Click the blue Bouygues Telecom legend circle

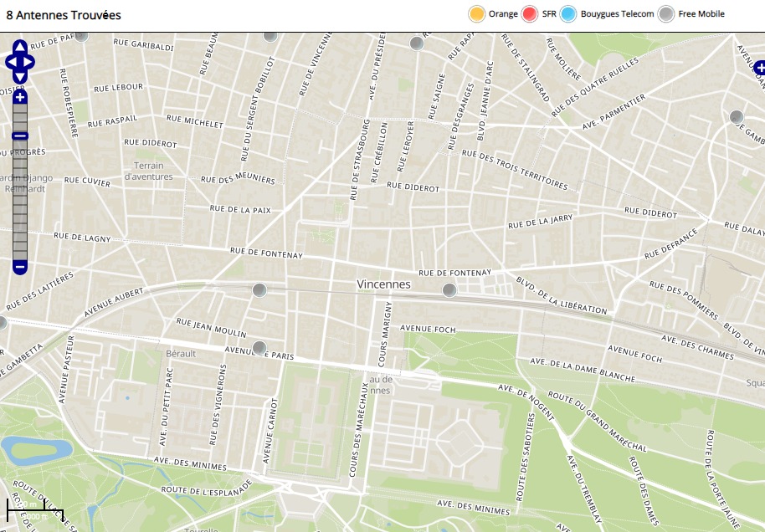[x=569, y=14]
